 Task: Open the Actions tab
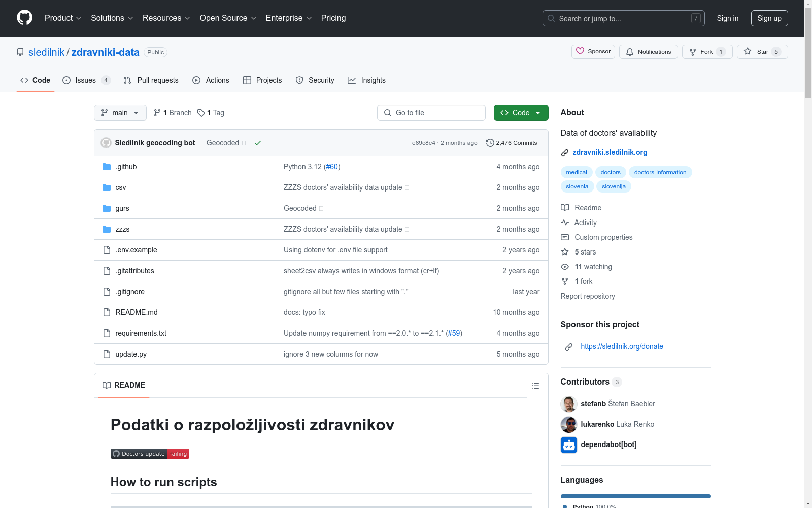[x=211, y=80]
